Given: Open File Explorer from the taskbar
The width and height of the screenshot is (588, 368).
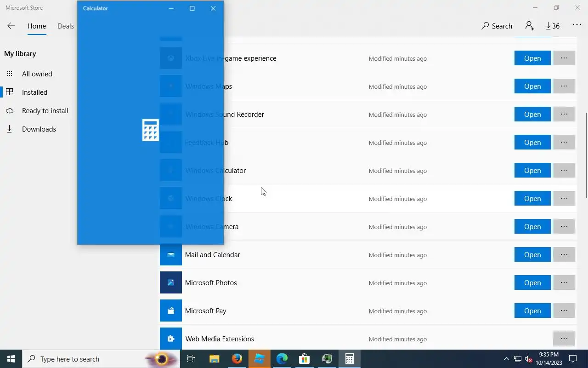Looking at the screenshot, I should (215, 359).
